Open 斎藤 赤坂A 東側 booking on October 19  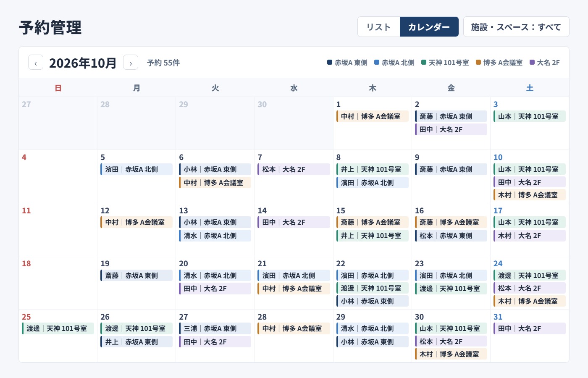click(x=136, y=276)
